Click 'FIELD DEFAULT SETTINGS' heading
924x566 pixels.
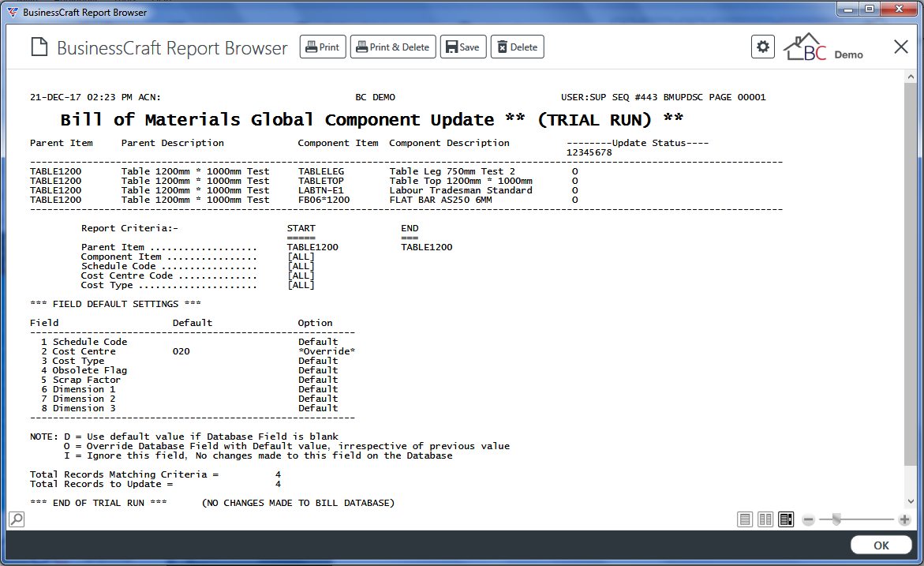[x=115, y=304]
